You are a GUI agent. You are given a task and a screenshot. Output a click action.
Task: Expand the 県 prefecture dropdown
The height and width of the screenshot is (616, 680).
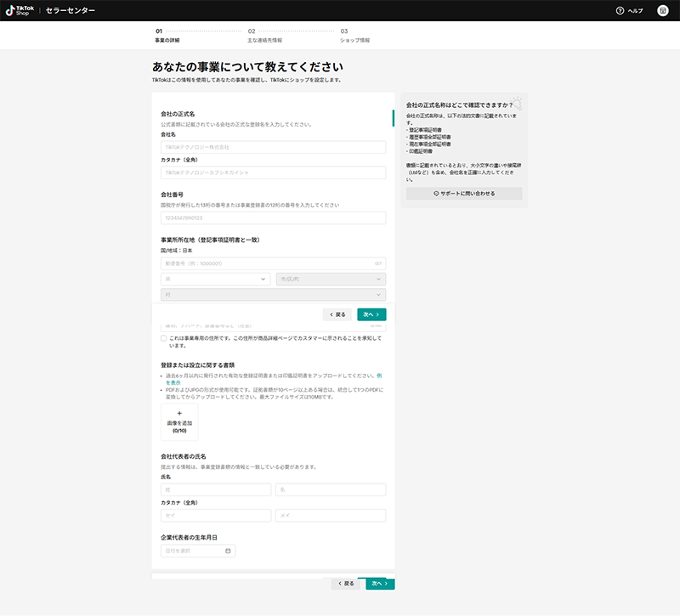click(x=215, y=279)
